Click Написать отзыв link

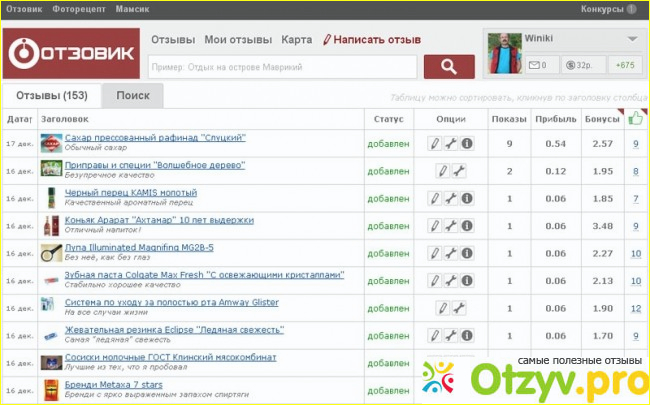click(371, 40)
